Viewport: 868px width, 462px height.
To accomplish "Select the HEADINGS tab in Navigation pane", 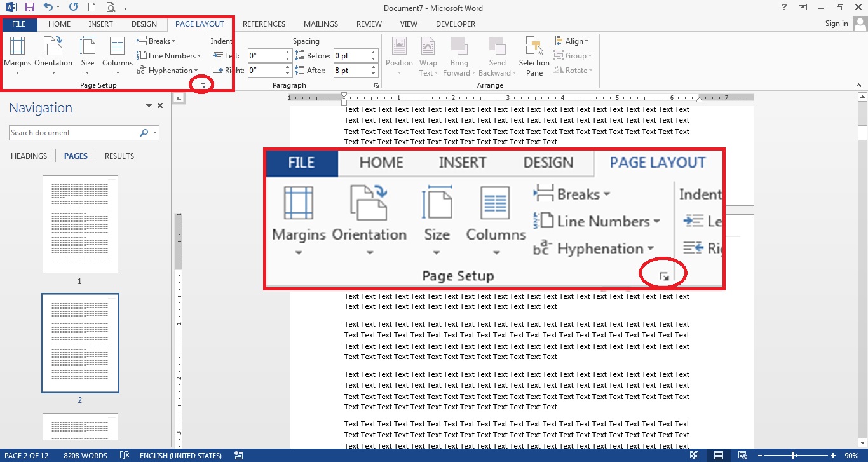I will tap(29, 156).
